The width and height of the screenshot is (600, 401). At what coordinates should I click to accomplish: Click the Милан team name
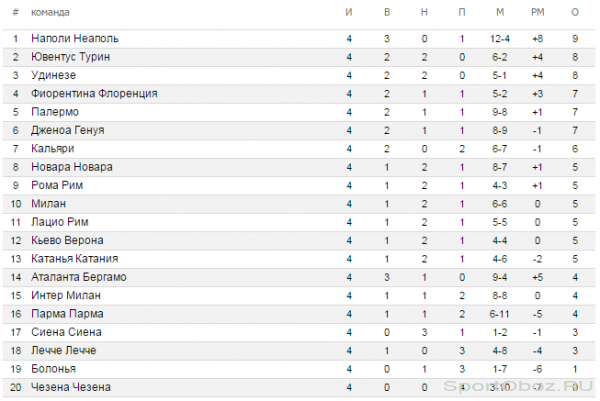tap(49, 204)
